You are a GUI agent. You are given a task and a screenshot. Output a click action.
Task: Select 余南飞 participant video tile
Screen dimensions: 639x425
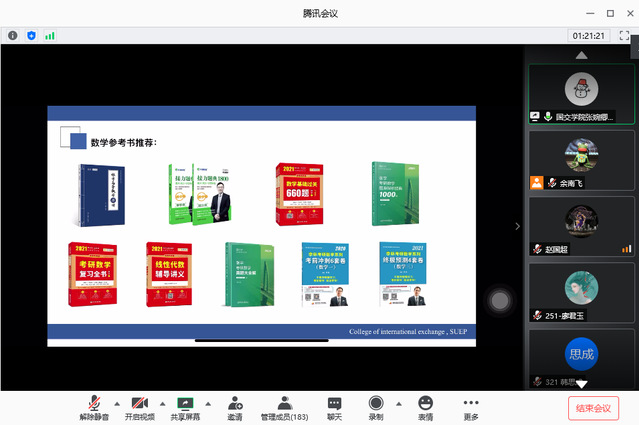581,160
